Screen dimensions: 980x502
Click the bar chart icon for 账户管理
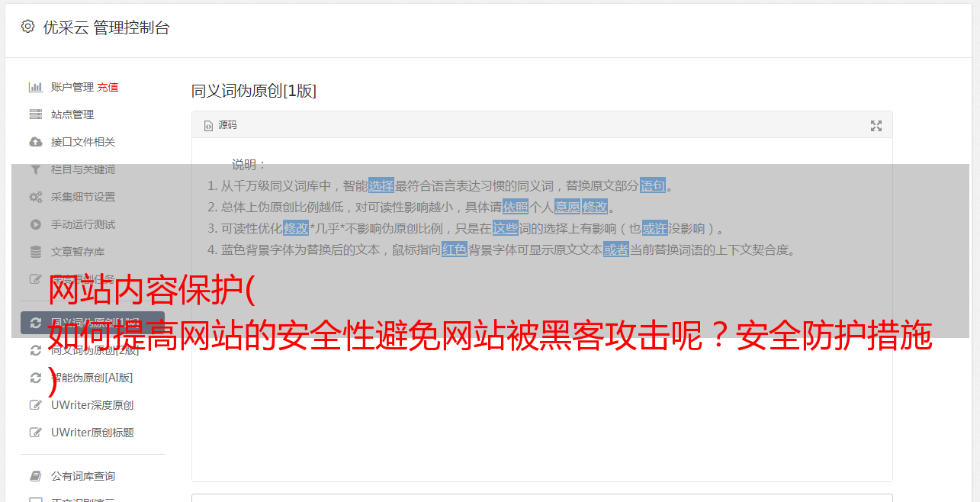pos(35,87)
